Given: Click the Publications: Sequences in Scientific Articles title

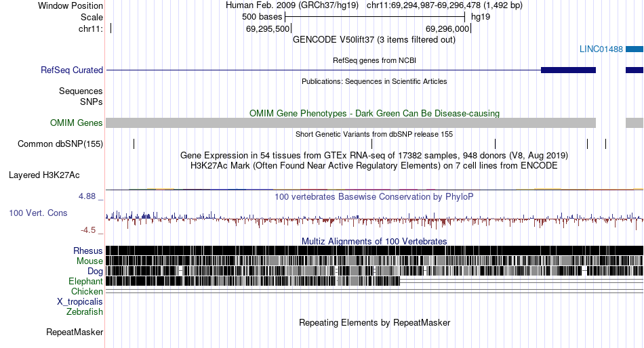Looking at the screenshot, I should click(x=374, y=81).
